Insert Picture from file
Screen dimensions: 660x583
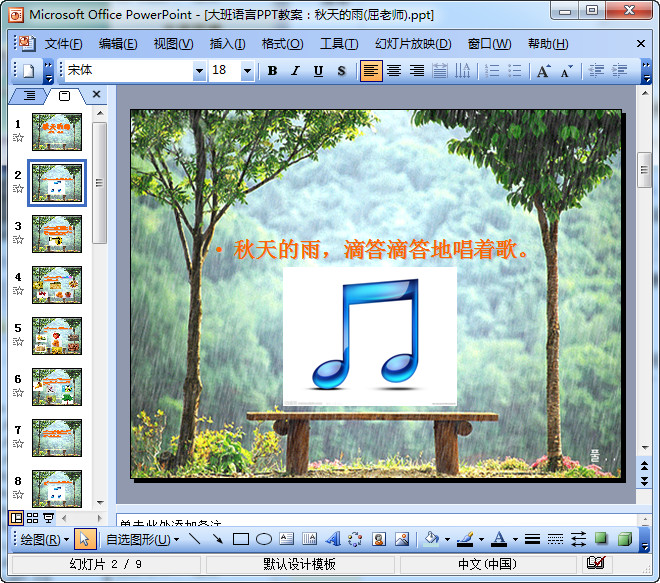click(x=402, y=539)
